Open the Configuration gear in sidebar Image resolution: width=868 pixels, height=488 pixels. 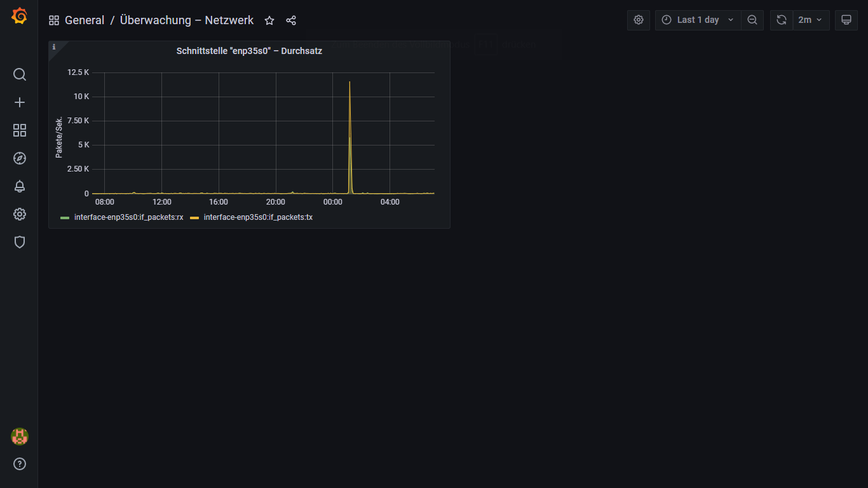pyautogui.click(x=20, y=214)
